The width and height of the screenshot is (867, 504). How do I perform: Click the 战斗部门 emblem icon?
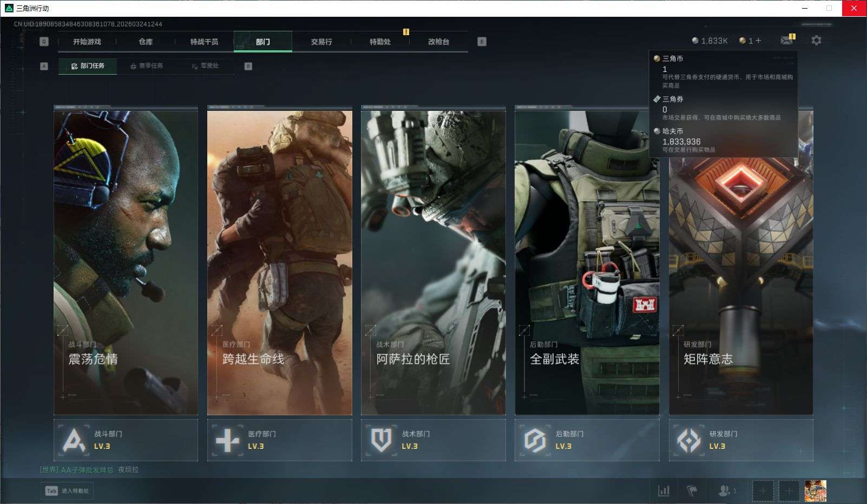(74, 440)
